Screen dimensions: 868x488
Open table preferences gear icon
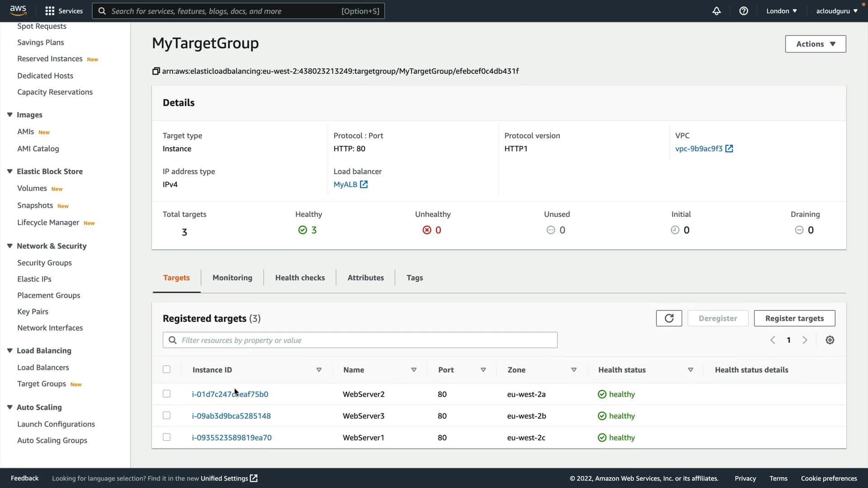pyautogui.click(x=830, y=340)
